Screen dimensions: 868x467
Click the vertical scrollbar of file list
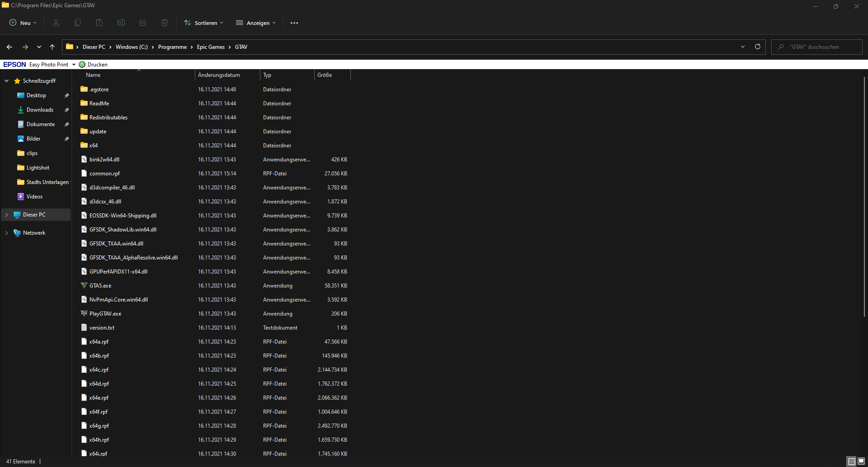(864, 197)
